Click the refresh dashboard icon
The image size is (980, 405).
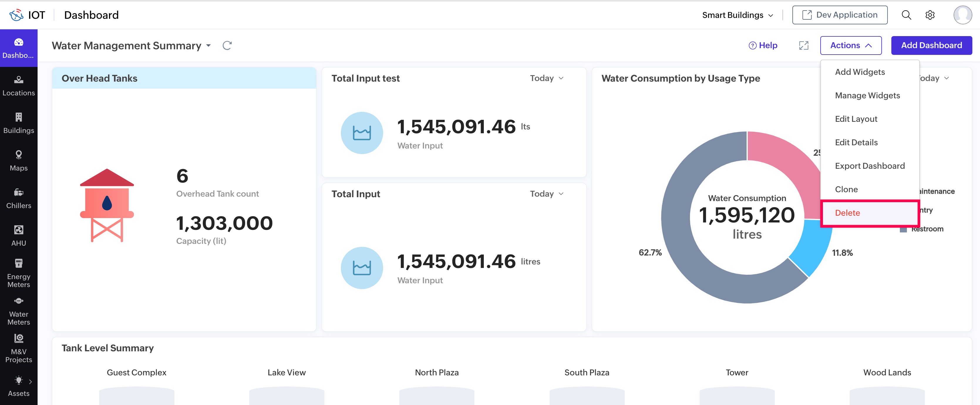227,45
